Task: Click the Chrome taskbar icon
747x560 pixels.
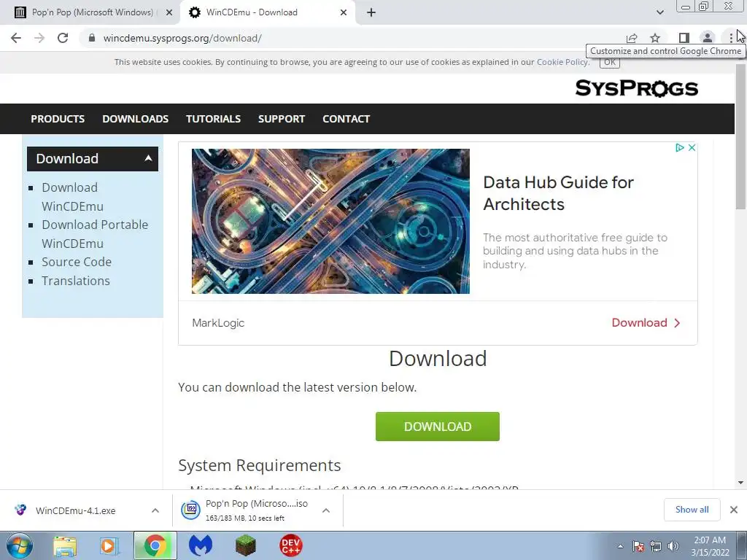Action: (x=155, y=545)
